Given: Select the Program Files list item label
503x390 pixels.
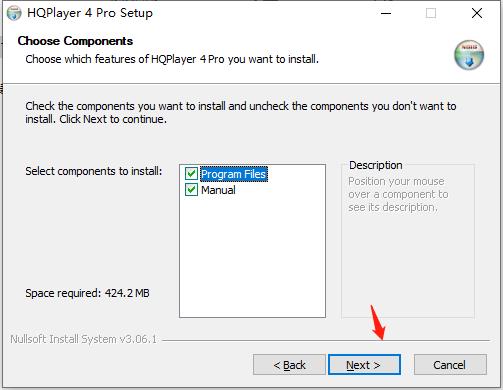Looking at the screenshot, I should (234, 174).
